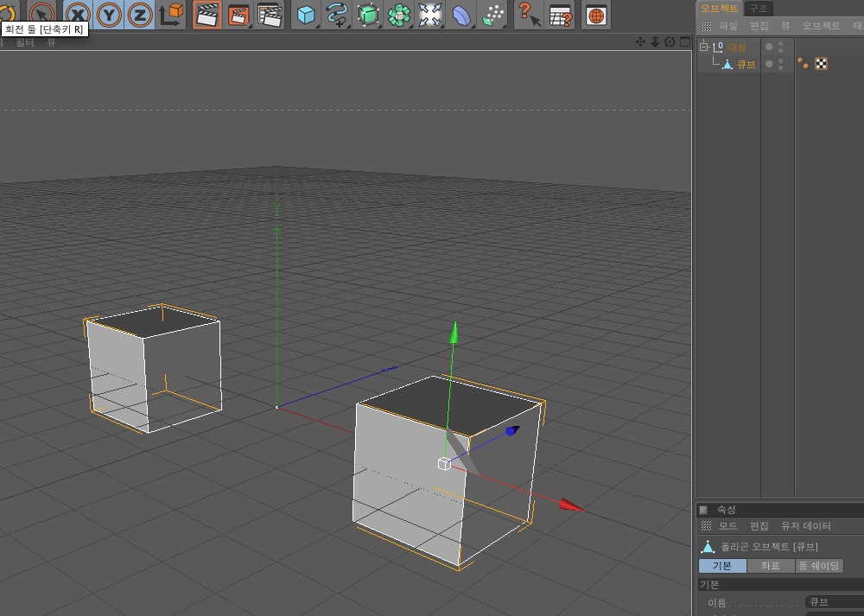The height and width of the screenshot is (616, 864).
Task: Open the command help table icon
Action: tap(560, 15)
